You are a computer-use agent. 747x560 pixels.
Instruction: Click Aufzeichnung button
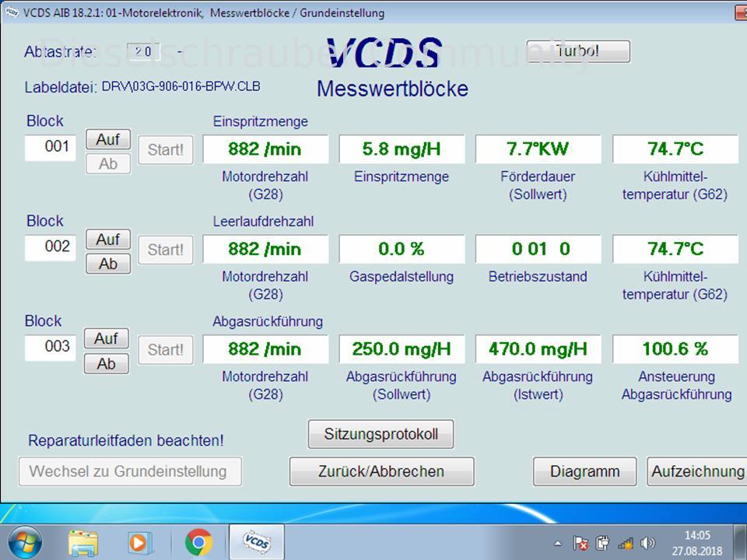pos(697,471)
